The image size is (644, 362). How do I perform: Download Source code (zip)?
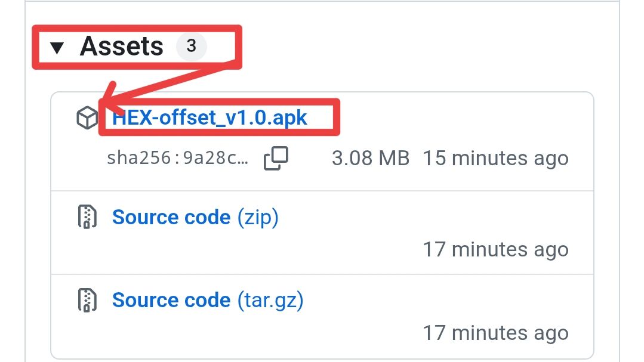tap(195, 217)
